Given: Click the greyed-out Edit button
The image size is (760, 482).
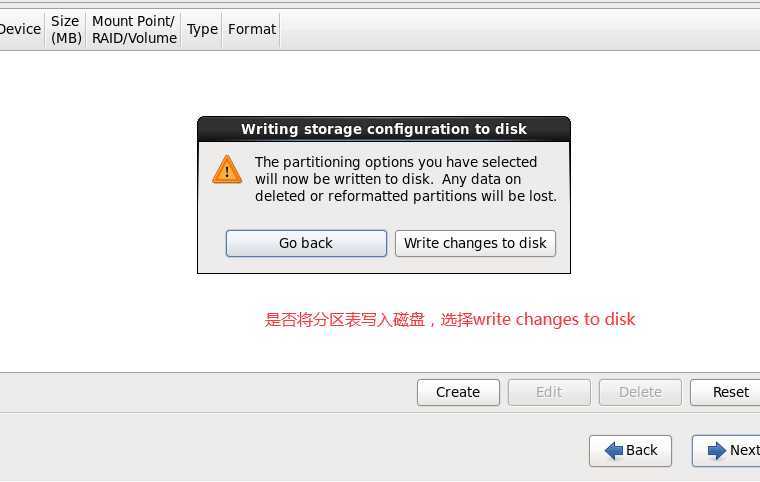Looking at the screenshot, I should tap(549, 392).
